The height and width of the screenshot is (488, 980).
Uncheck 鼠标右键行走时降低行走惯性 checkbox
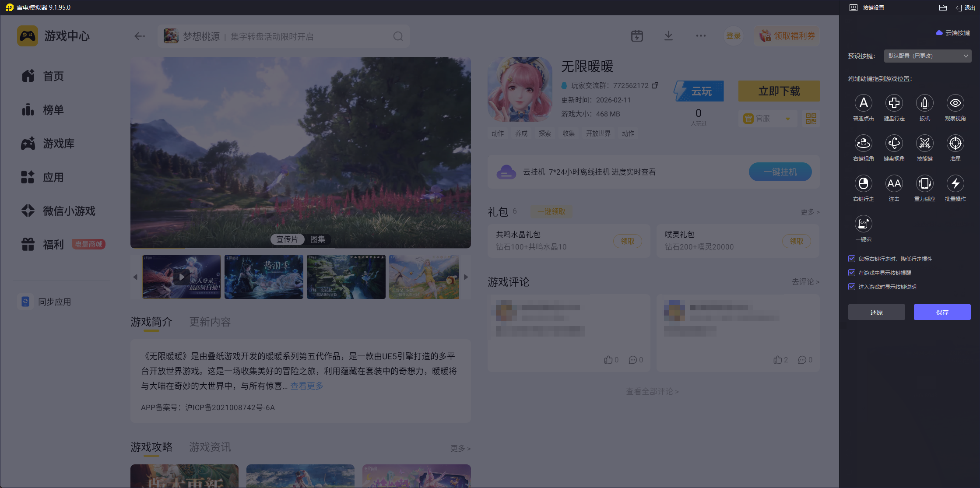852,259
